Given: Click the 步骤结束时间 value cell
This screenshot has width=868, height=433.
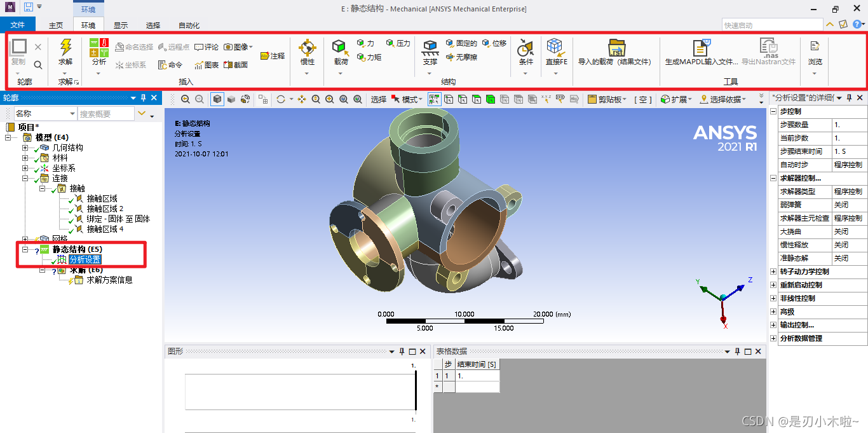Looking at the screenshot, I should click(849, 151).
